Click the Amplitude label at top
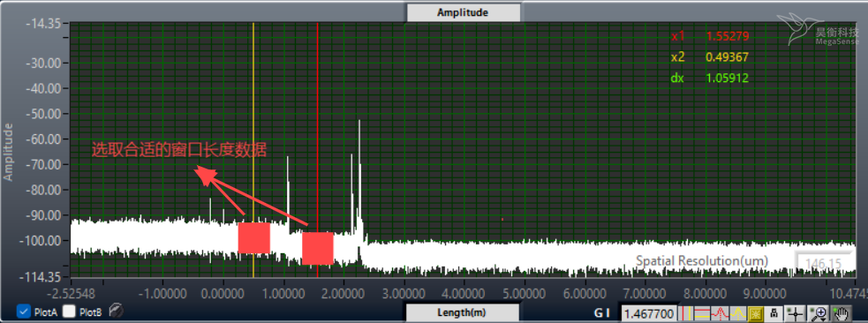Screen dimensions: 868x323 click(463, 12)
